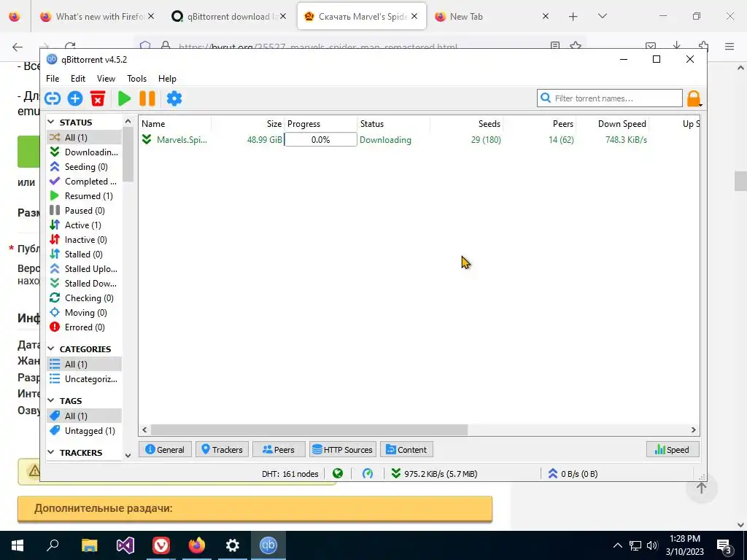Sort by the Seeds column header
This screenshot has height=560, width=747.
pyautogui.click(x=466, y=124)
